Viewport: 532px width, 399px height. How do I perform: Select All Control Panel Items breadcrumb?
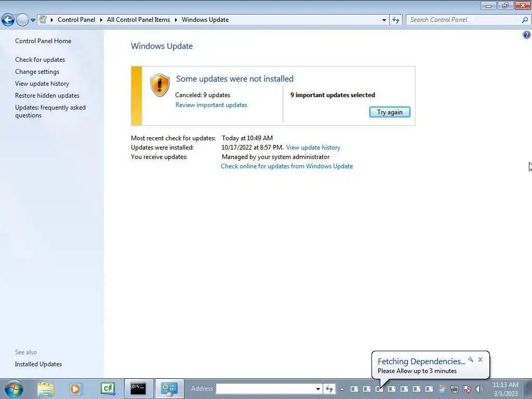[138, 20]
